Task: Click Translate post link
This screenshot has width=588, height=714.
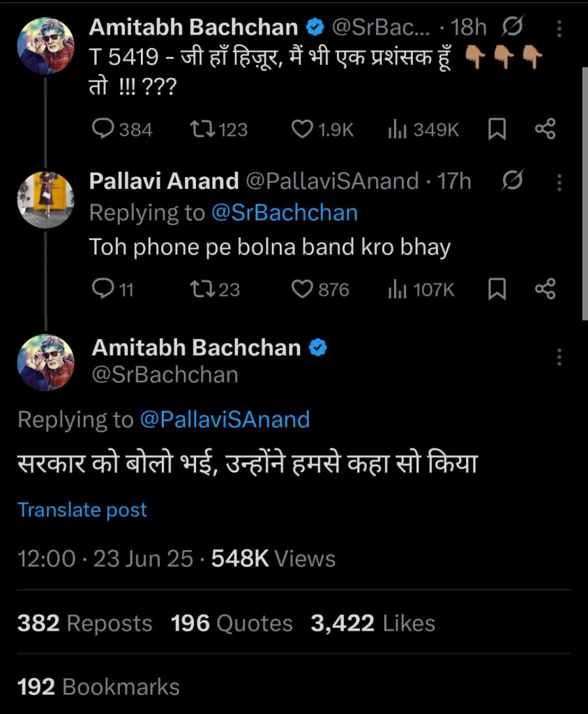Action: coord(82,510)
